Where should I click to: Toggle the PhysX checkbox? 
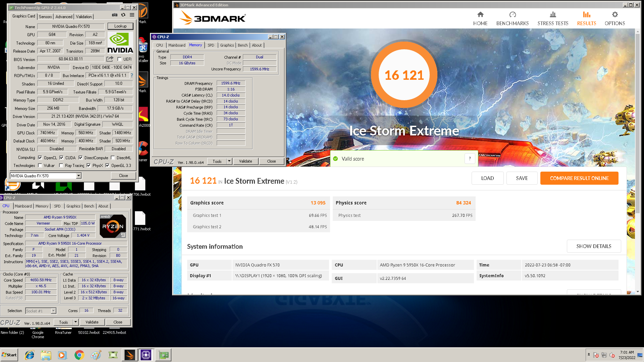89,165
